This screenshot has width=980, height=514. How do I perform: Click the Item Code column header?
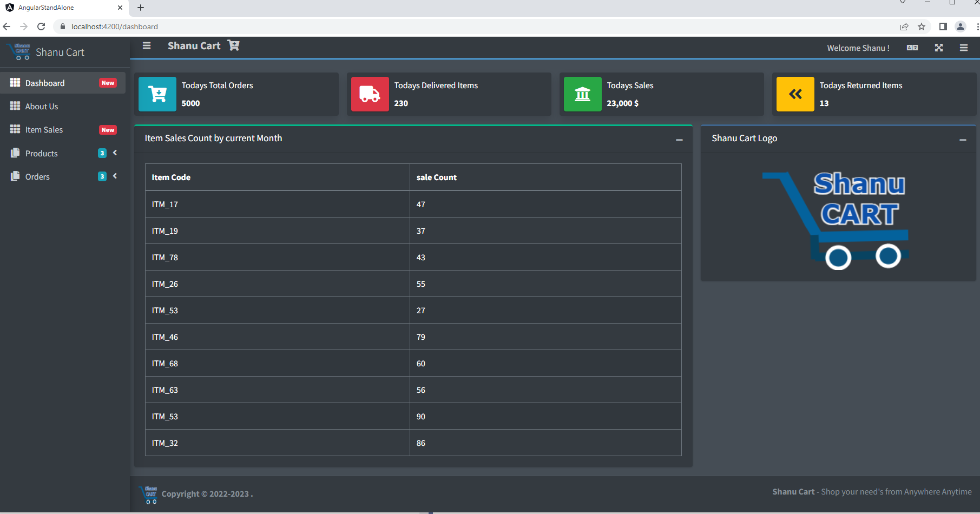click(278, 177)
